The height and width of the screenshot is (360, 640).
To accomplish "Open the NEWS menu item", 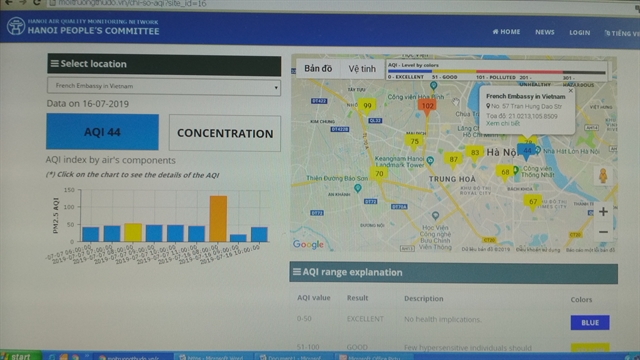I will click(544, 32).
